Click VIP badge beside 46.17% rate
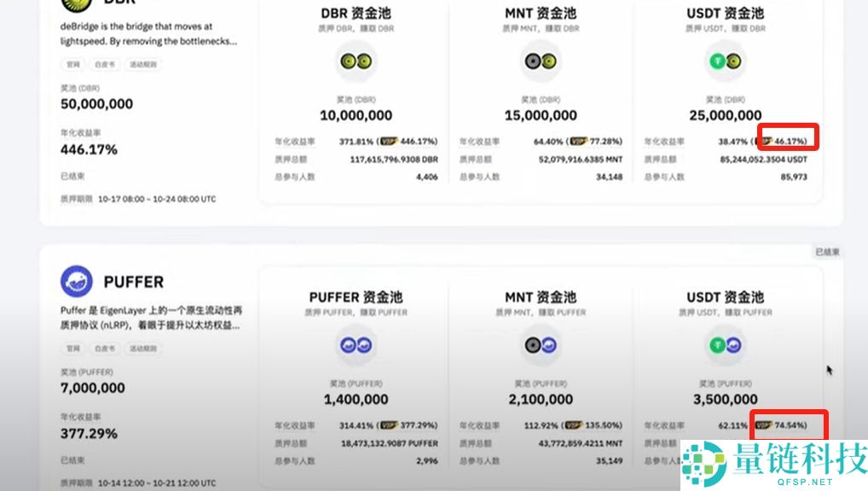 pos(766,142)
